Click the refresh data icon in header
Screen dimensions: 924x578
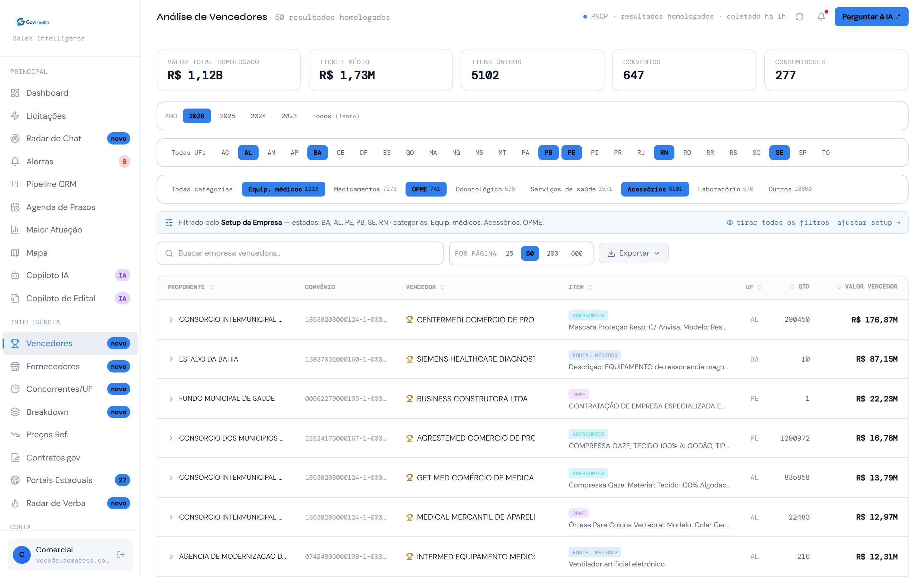pos(799,17)
